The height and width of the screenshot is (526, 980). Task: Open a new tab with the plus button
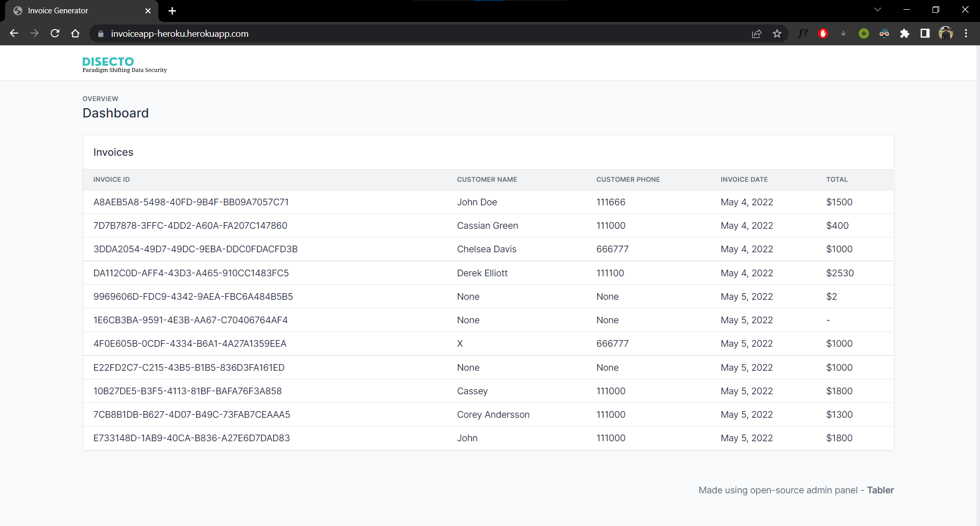pos(172,10)
